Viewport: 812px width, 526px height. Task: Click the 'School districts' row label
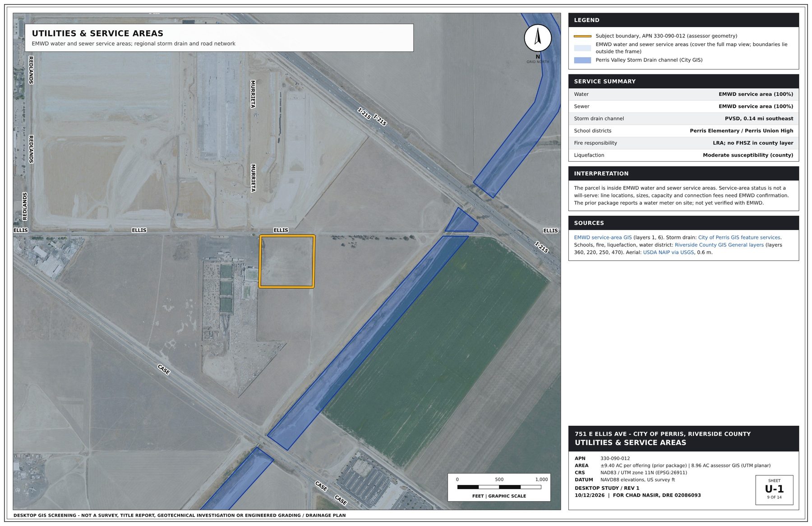[592, 131]
